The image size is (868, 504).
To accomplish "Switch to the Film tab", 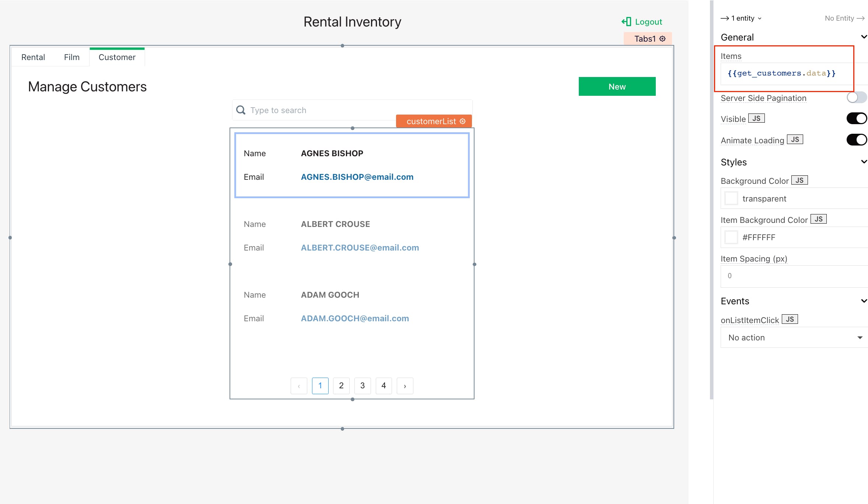I will [72, 57].
